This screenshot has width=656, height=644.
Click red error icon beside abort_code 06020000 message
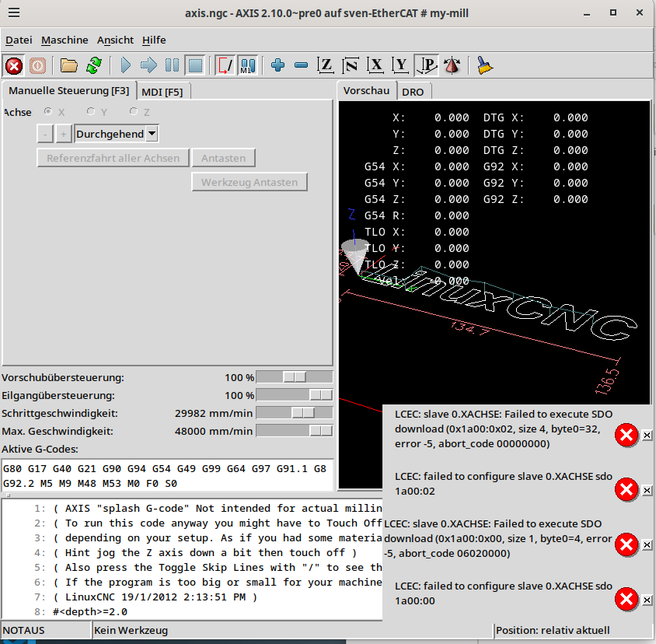tap(626, 544)
